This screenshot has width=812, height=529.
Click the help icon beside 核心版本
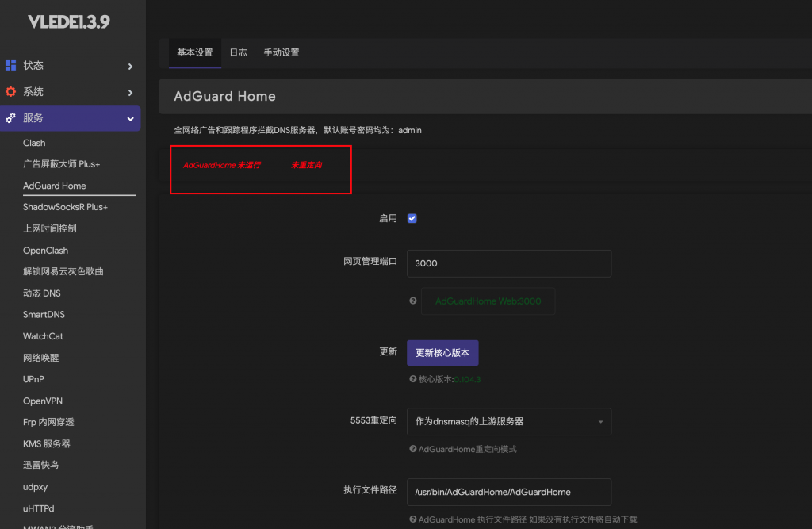point(412,379)
